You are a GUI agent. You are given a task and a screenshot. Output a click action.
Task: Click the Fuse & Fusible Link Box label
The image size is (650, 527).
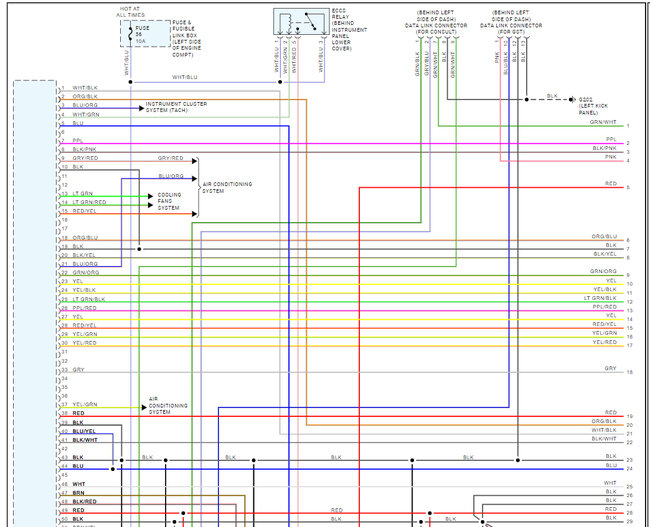pyautogui.click(x=187, y=39)
